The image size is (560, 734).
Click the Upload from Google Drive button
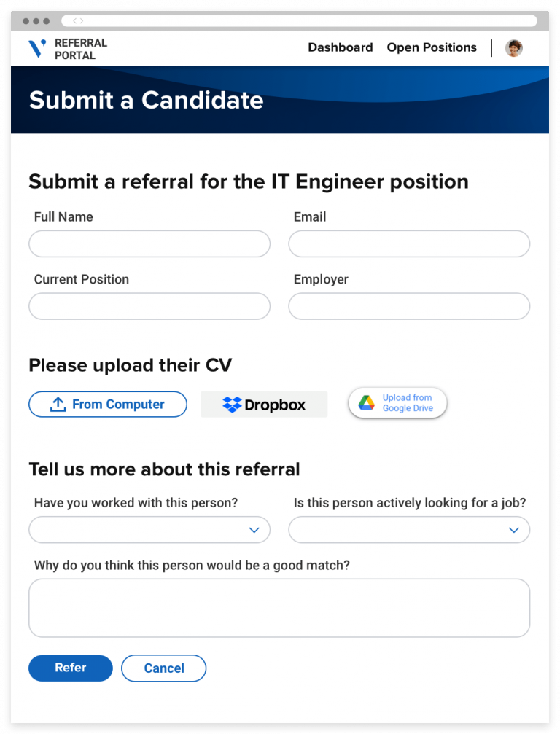coord(397,402)
